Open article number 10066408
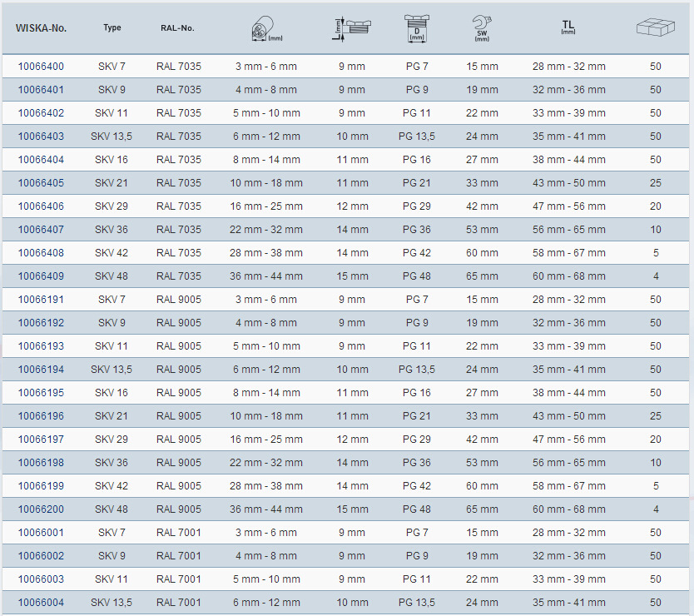This screenshot has height=616, width=694. pyautogui.click(x=41, y=253)
